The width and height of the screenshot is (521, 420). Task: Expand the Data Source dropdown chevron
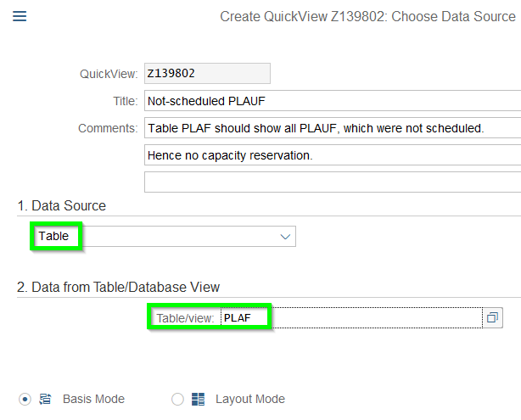click(285, 237)
